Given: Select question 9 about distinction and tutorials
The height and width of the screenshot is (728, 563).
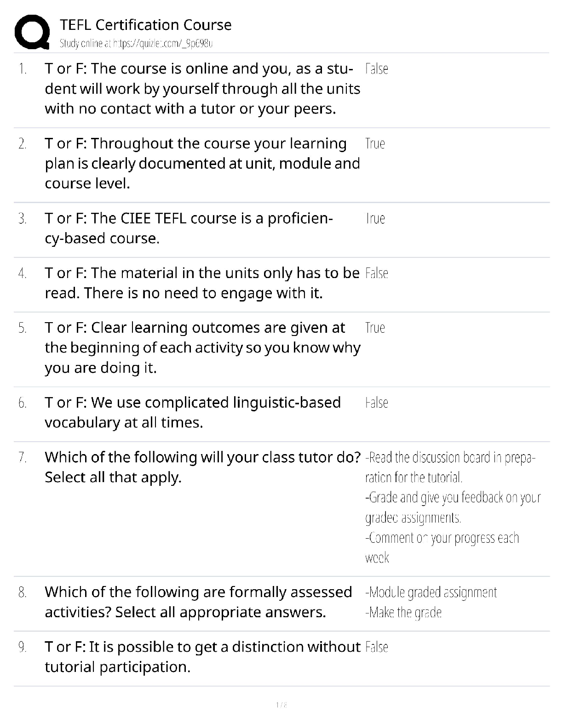Looking at the screenshot, I should 202,657.
